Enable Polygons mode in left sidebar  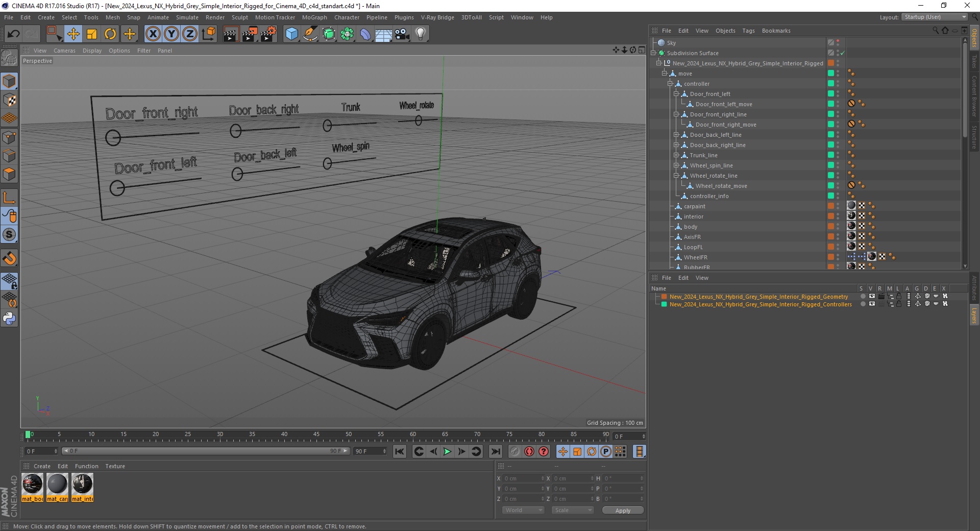coord(9,174)
